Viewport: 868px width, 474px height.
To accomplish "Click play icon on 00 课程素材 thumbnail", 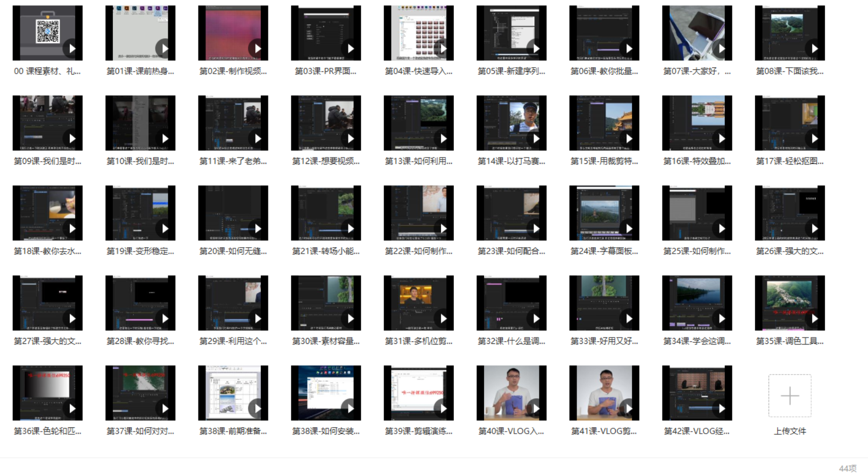I will point(72,49).
